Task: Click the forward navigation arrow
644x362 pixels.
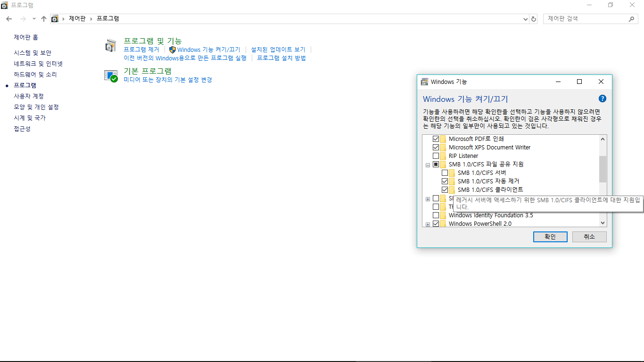Action: (23, 19)
